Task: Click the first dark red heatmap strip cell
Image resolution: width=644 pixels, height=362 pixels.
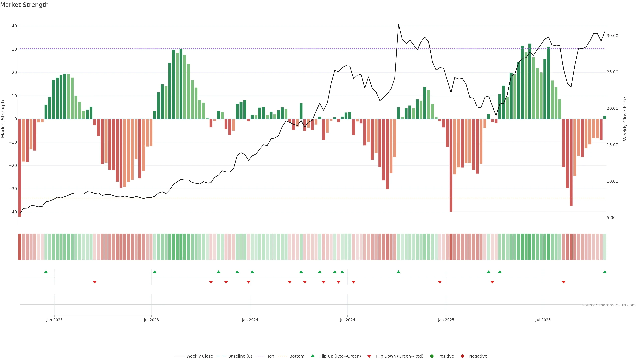Action: (20, 247)
